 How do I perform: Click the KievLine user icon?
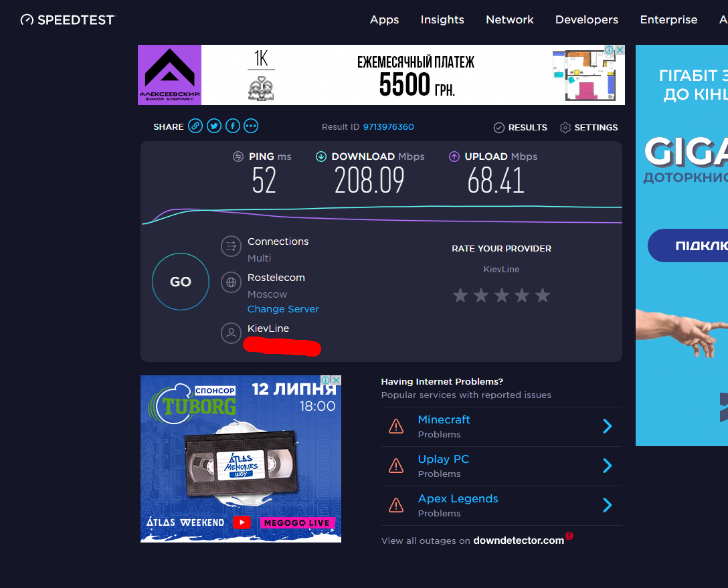[x=231, y=332]
